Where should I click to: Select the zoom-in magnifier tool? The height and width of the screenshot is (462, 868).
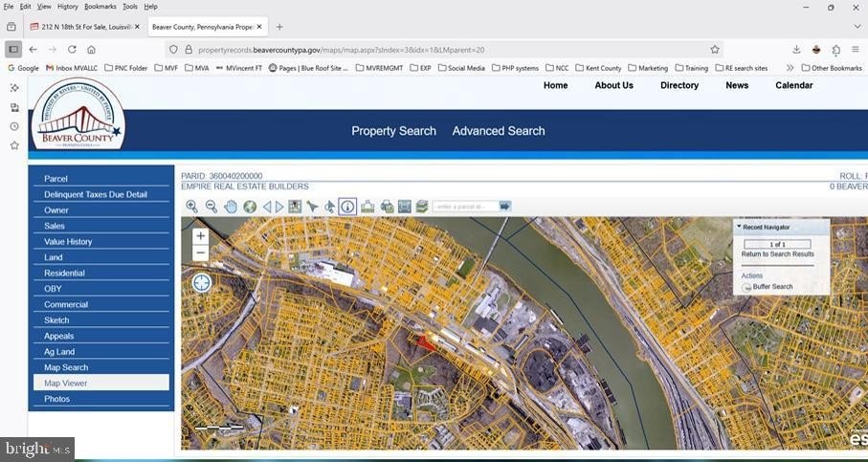192,207
